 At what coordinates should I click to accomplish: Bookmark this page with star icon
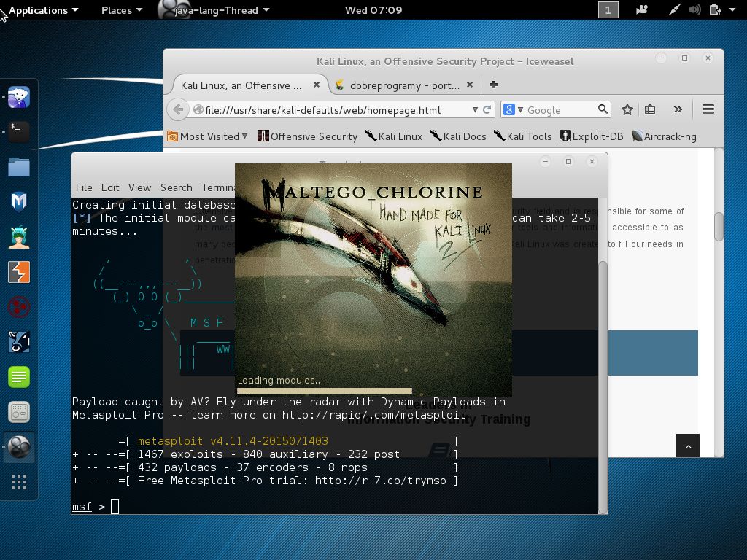(627, 109)
